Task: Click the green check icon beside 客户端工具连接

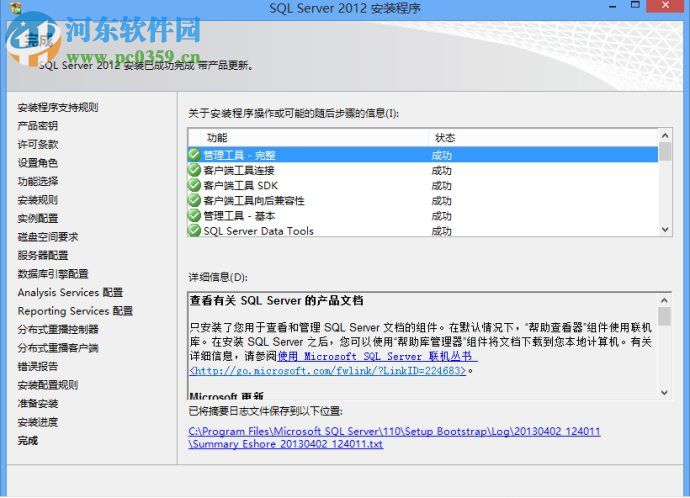Action: (194, 170)
